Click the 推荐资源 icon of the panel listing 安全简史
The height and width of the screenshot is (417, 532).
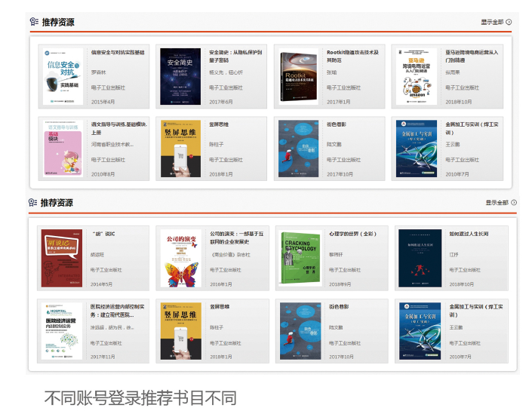[34, 22]
